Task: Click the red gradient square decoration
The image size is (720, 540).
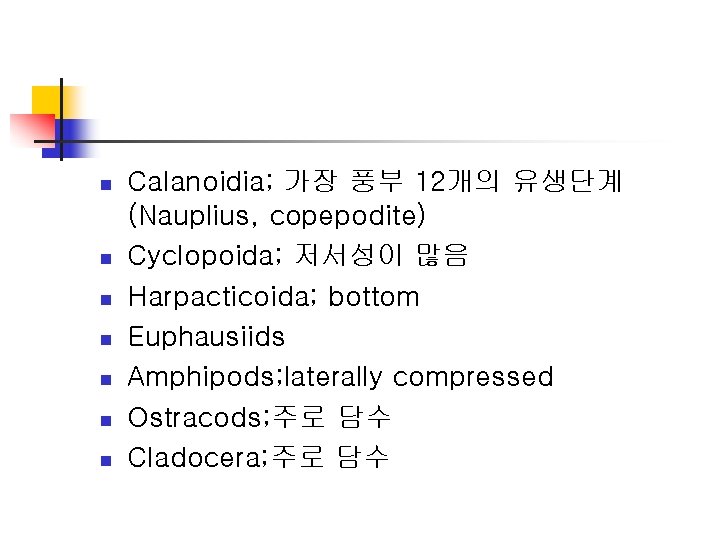Action: [32, 129]
